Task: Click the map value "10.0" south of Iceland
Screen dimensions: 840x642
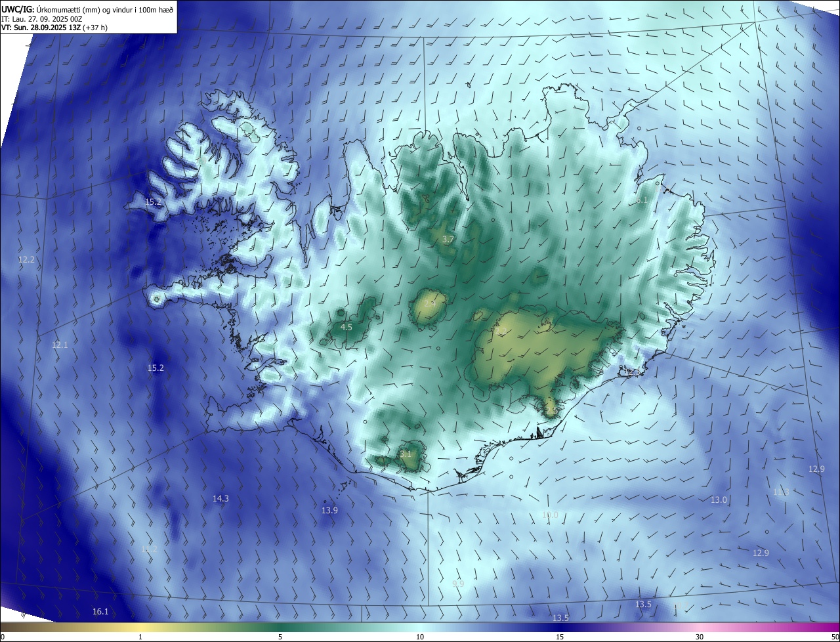Action: tap(550, 515)
